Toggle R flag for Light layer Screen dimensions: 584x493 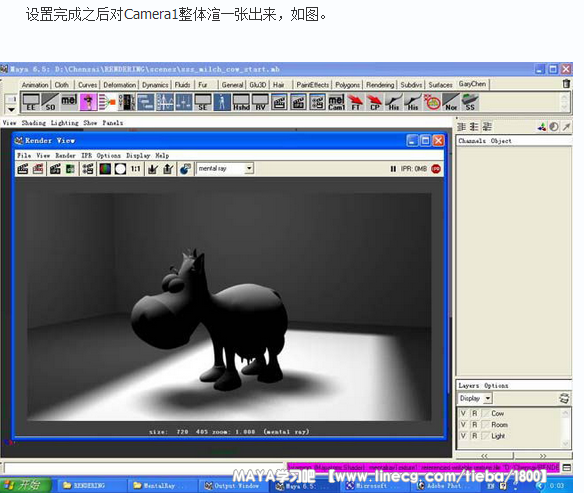tap(475, 436)
